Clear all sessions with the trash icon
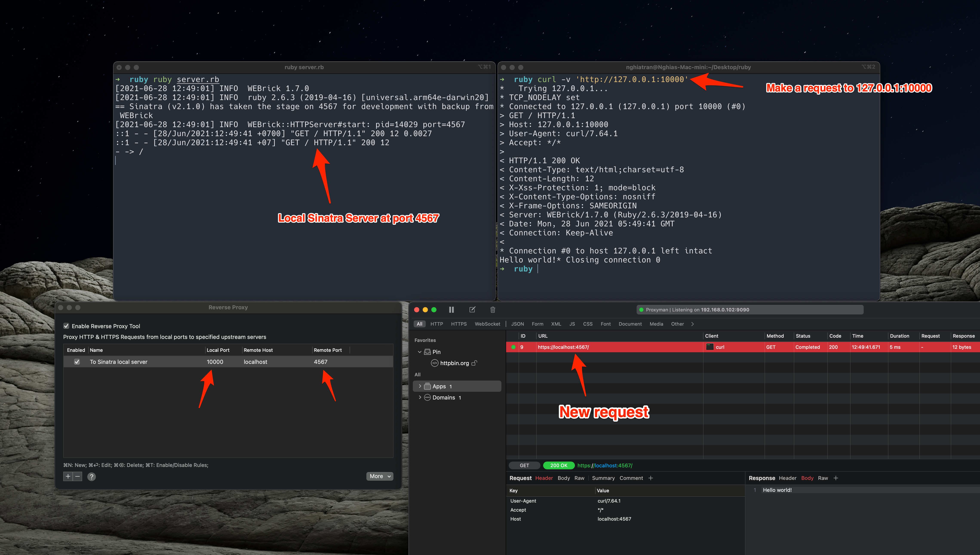Screen dimensions: 980x555 (x=493, y=310)
